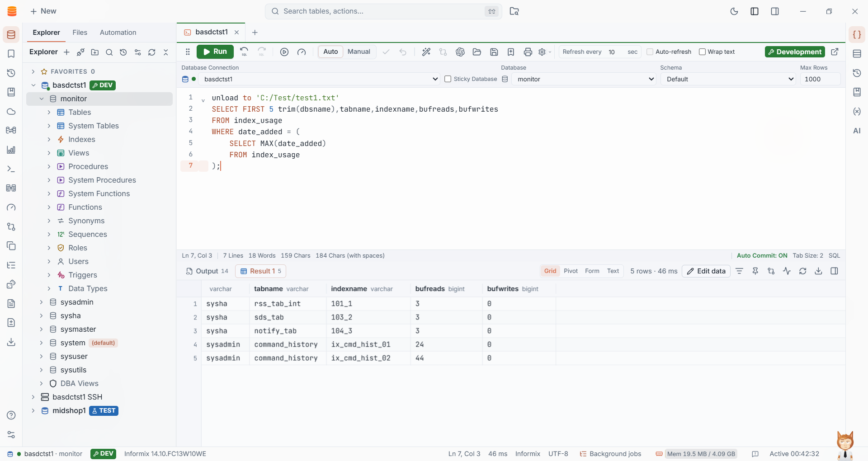868x461 pixels.
Task: Click the Edit data button
Action: tap(706, 271)
